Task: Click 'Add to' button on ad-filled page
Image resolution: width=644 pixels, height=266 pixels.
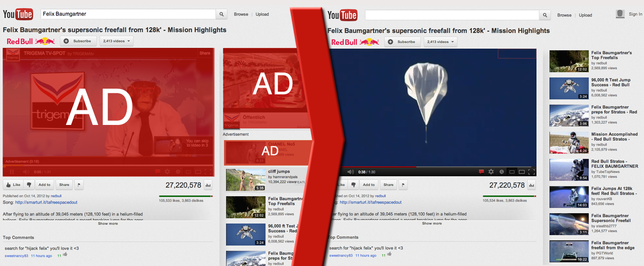Action: tap(44, 185)
